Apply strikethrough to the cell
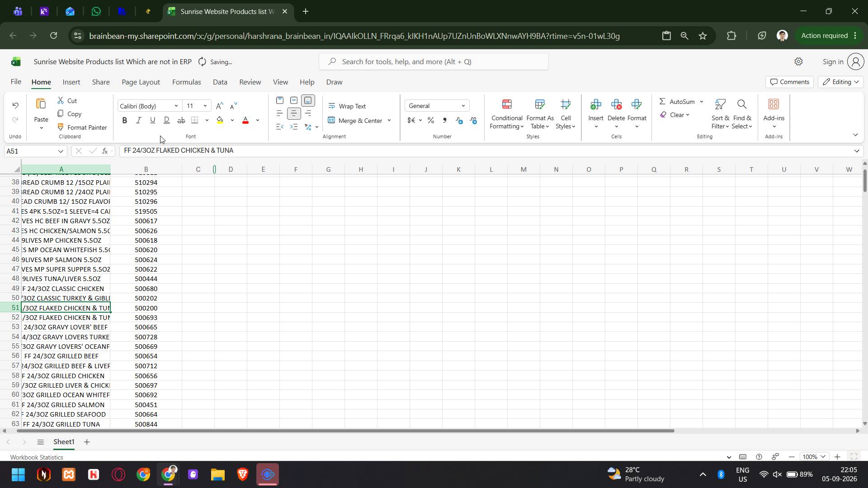This screenshot has height=488, width=868. click(x=181, y=120)
